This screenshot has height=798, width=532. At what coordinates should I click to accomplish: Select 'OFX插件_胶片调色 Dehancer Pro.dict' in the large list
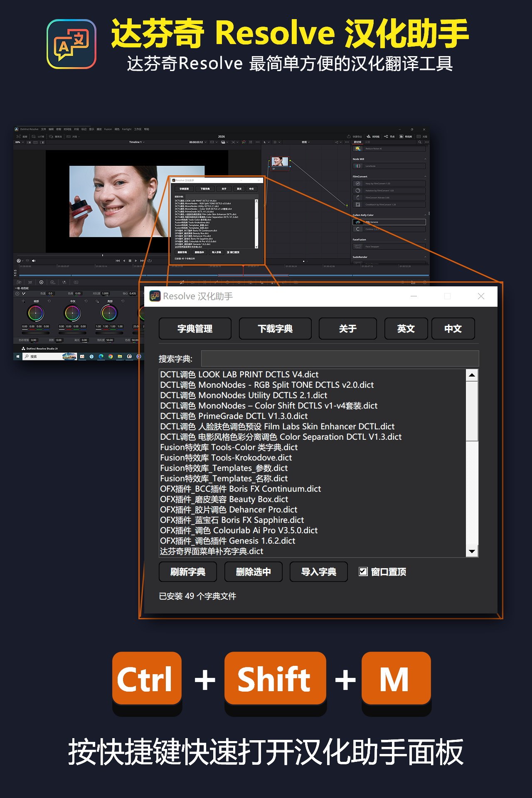(229, 510)
